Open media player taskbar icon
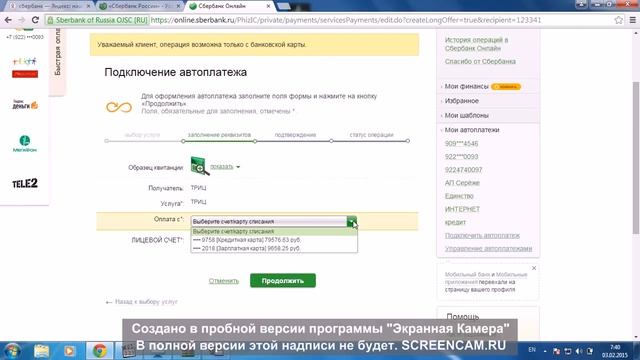Image resolution: width=640 pixels, height=360 pixels. [69, 351]
